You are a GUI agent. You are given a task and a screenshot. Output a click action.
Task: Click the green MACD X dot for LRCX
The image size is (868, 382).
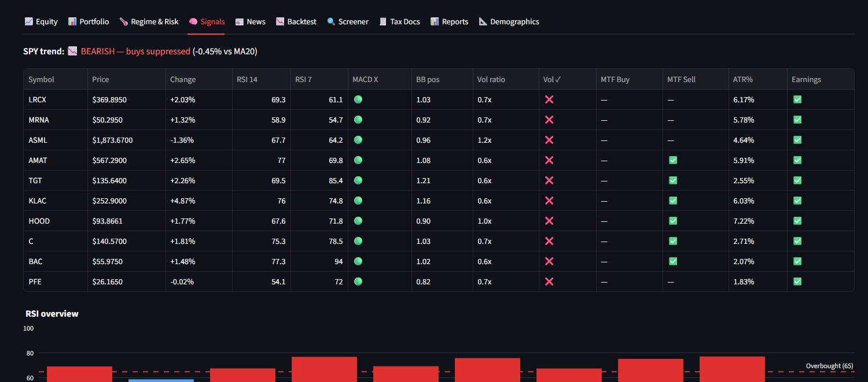tap(358, 99)
